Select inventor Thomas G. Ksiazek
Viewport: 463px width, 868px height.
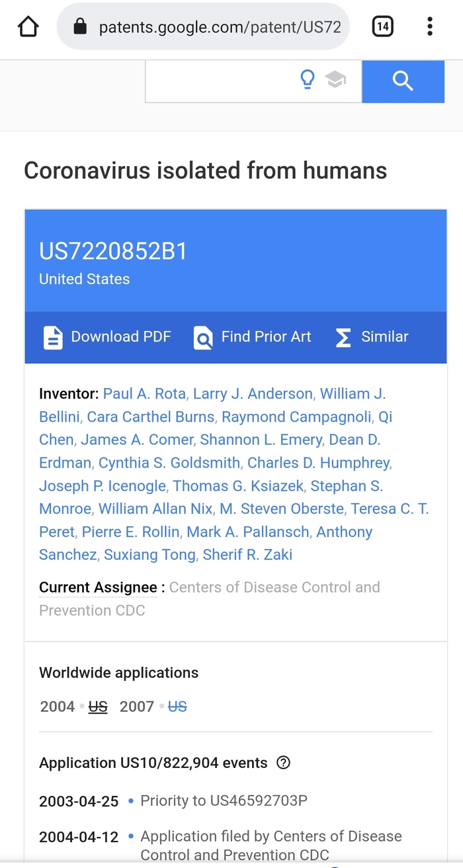[238, 486]
